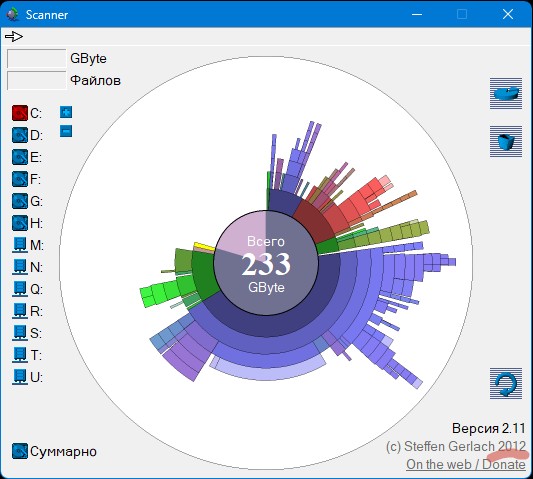Zoom in with the plus button

(66, 112)
